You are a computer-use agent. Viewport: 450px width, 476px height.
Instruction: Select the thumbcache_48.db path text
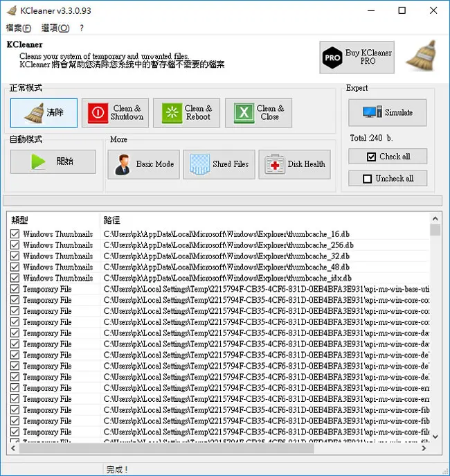(226, 267)
